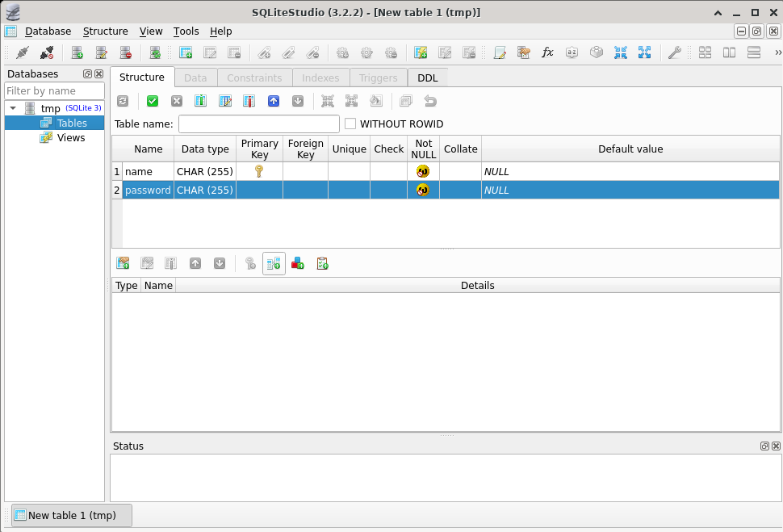The image size is (783, 532).
Task: Click the Add table check constraint icon
Action: point(322,264)
